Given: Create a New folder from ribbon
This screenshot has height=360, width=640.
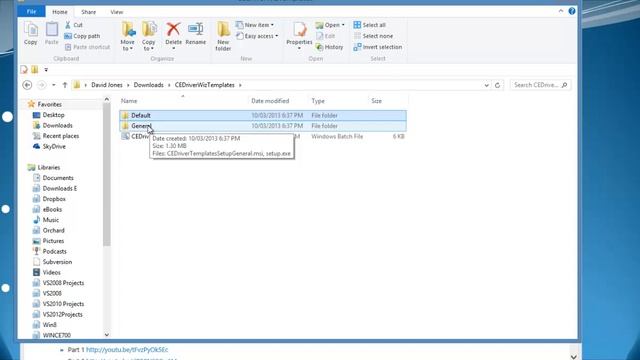Looking at the screenshot, I should [223, 37].
